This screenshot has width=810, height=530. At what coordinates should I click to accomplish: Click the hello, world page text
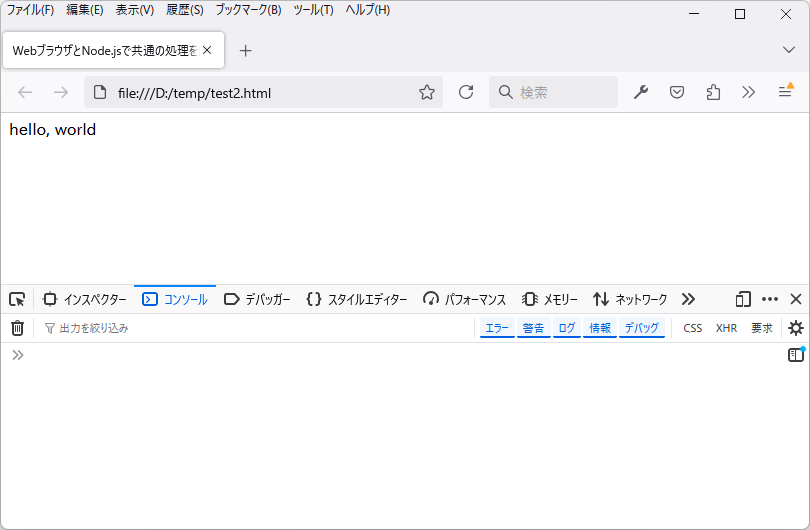click(53, 129)
